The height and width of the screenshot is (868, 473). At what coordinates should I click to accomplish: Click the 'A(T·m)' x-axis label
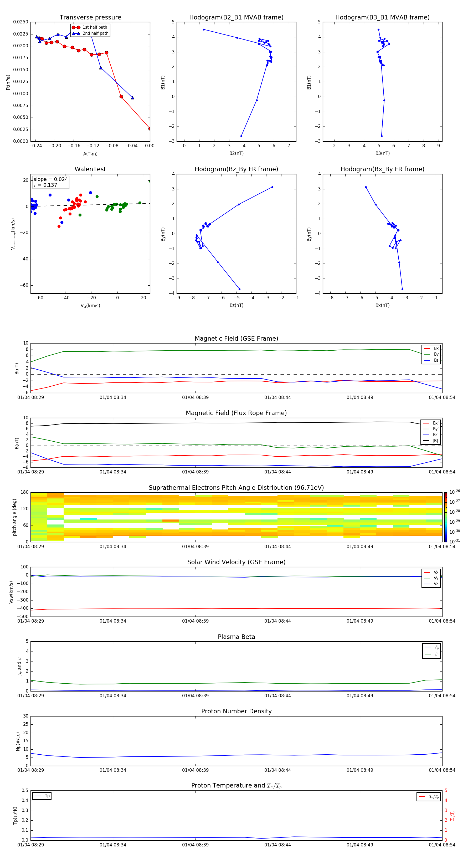pos(90,154)
